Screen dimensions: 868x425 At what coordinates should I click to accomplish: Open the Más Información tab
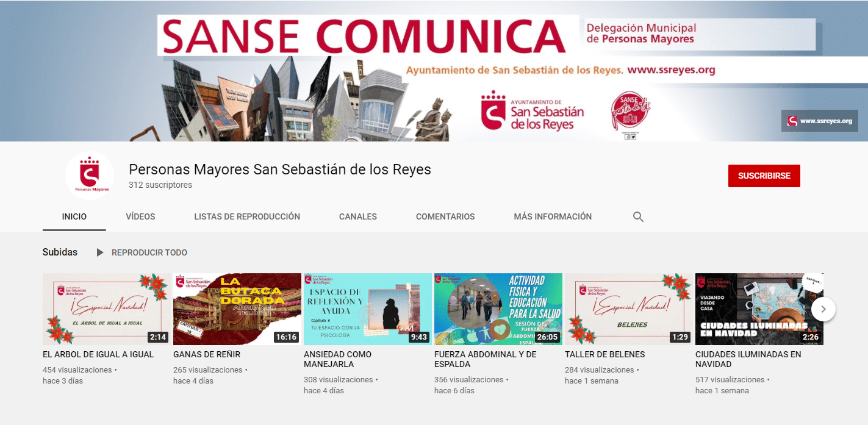(553, 216)
